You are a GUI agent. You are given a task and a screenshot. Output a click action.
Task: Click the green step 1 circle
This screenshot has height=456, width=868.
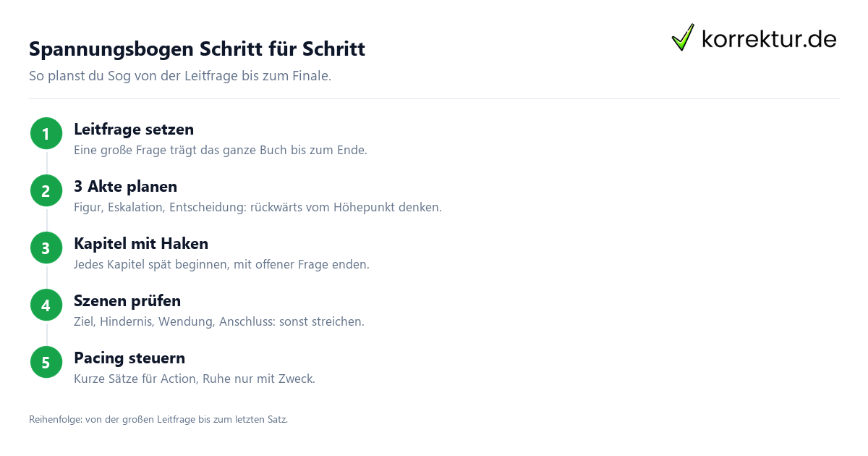(x=46, y=134)
